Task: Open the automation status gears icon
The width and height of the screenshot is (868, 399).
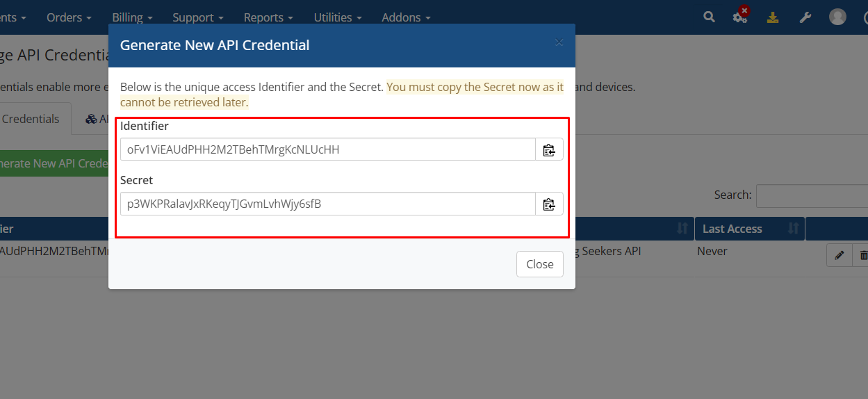Action: (x=741, y=17)
